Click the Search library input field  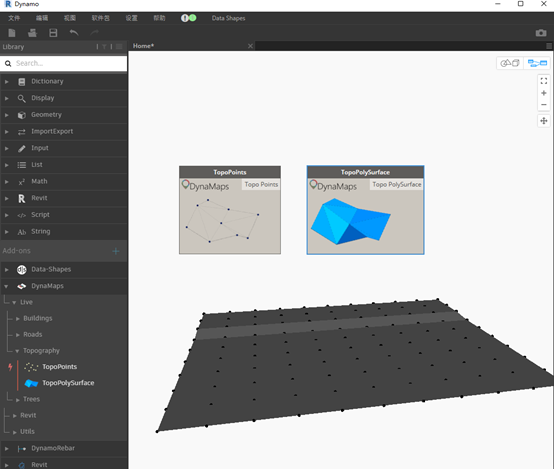[x=64, y=63]
